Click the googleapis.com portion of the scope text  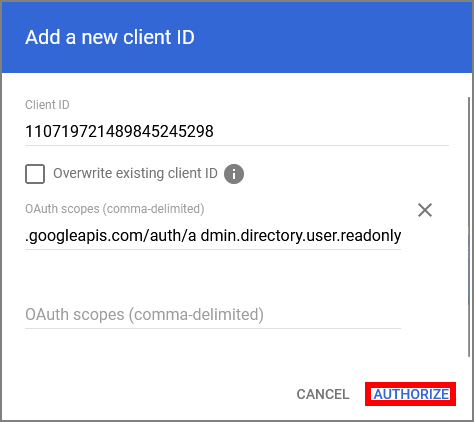[85, 236]
